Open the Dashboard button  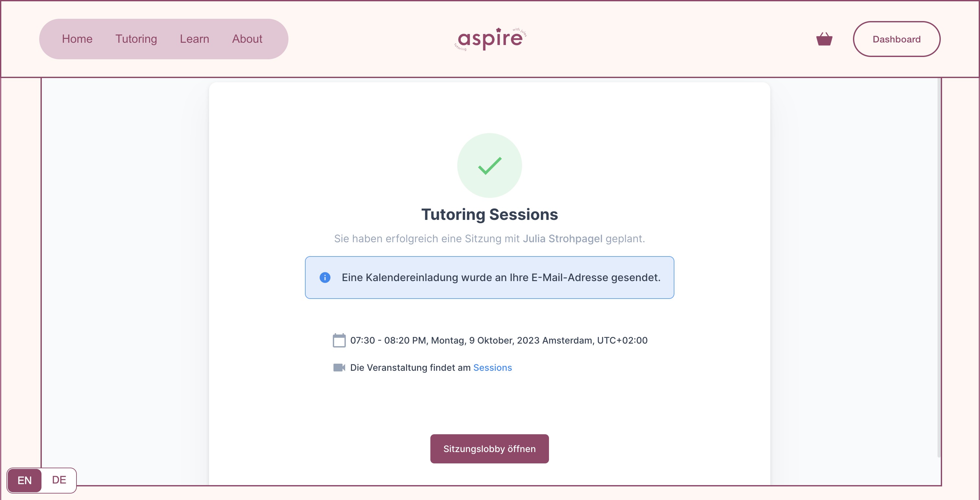(x=897, y=39)
